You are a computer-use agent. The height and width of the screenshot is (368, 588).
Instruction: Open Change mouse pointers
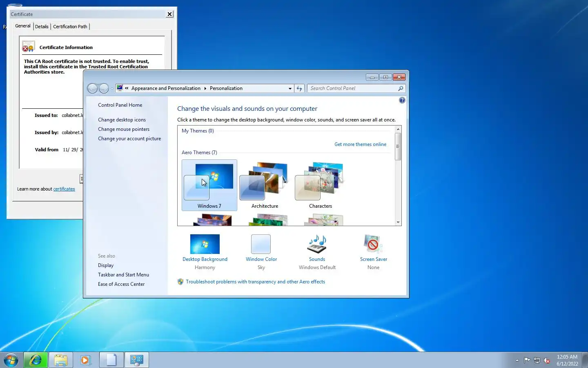pyautogui.click(x=124, y=129)
